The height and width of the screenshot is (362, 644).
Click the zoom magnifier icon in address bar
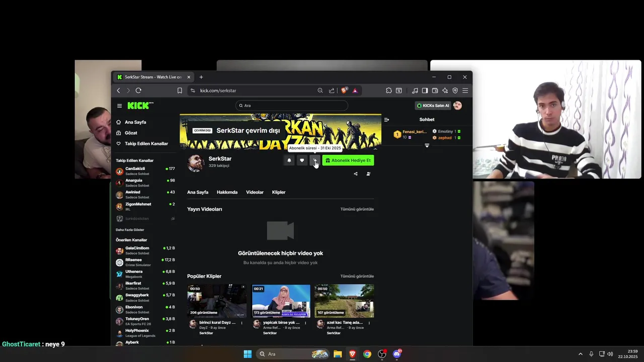[x=320, y=90]
